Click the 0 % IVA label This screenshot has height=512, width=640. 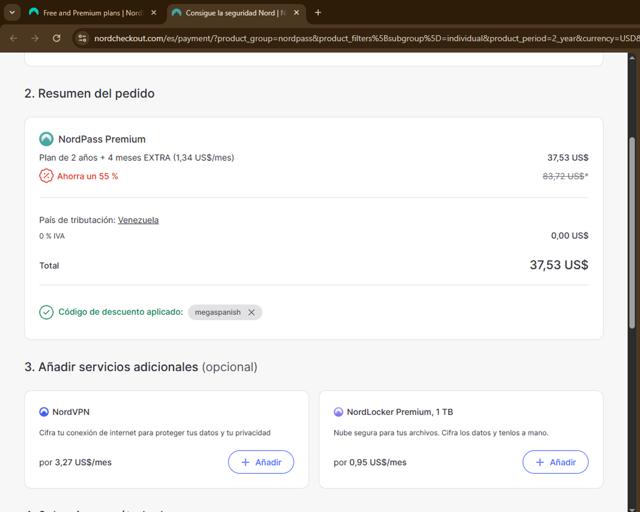point(52,236)
